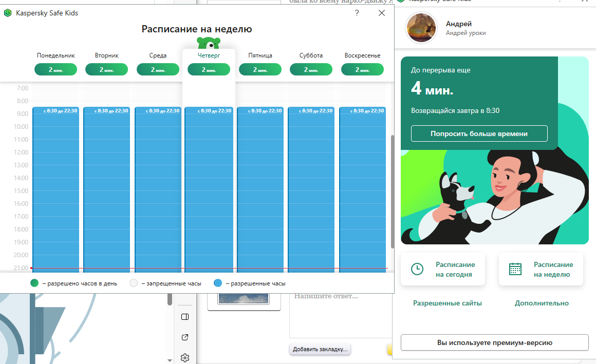Close the weekly schedule window
The height and width of the screenshot is (364, 596).
382,13
